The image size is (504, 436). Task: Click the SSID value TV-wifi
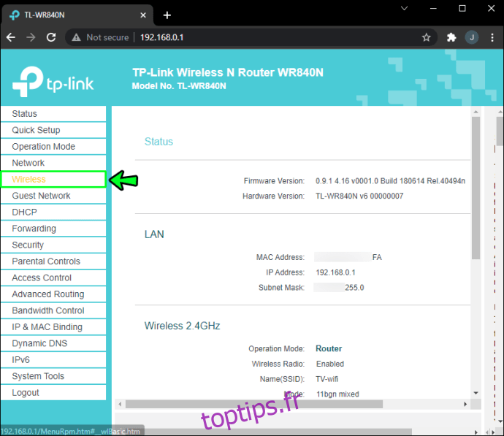click(x=327, y=379)
